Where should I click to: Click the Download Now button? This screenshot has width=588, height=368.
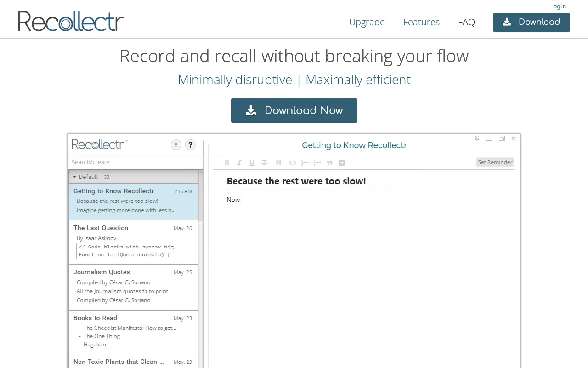(x=294, y=110)
